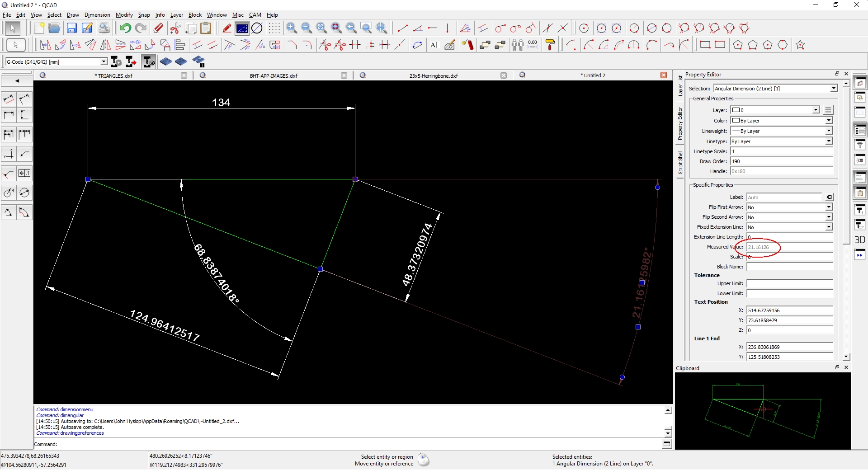
Task: Close the Clipboard panel
Action: click(846, 367)
